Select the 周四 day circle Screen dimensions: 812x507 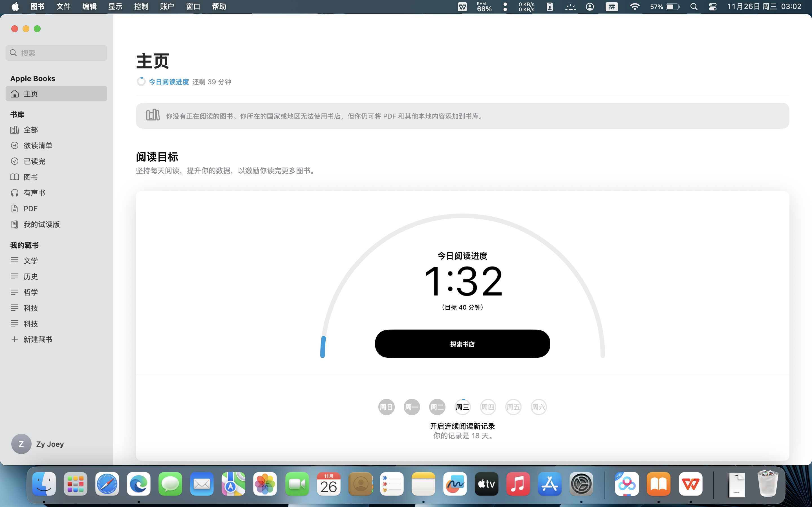click(x=488, y=407)
